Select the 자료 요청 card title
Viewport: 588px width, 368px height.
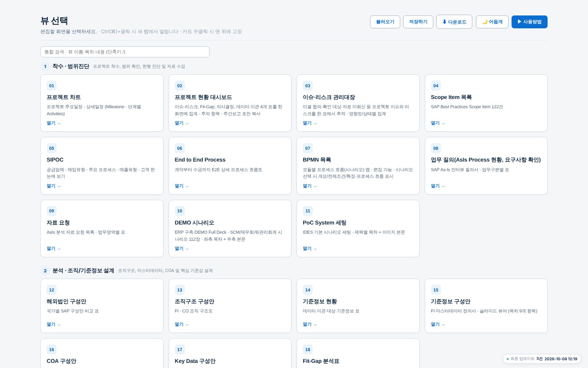coord(58,223)
